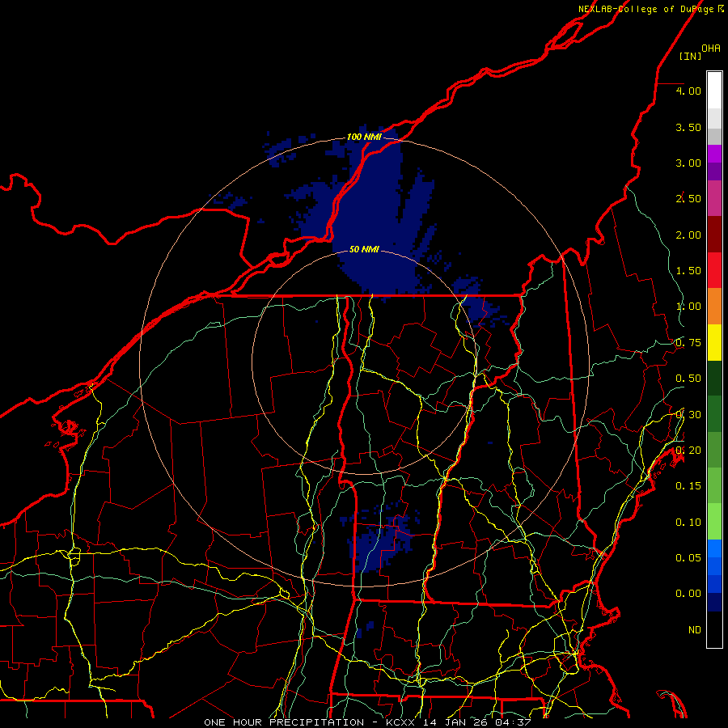Image resolution: width=728 pixels, height=728 pixels.
Task: Click the 0.15 legend value
Action: pos(688,486)
